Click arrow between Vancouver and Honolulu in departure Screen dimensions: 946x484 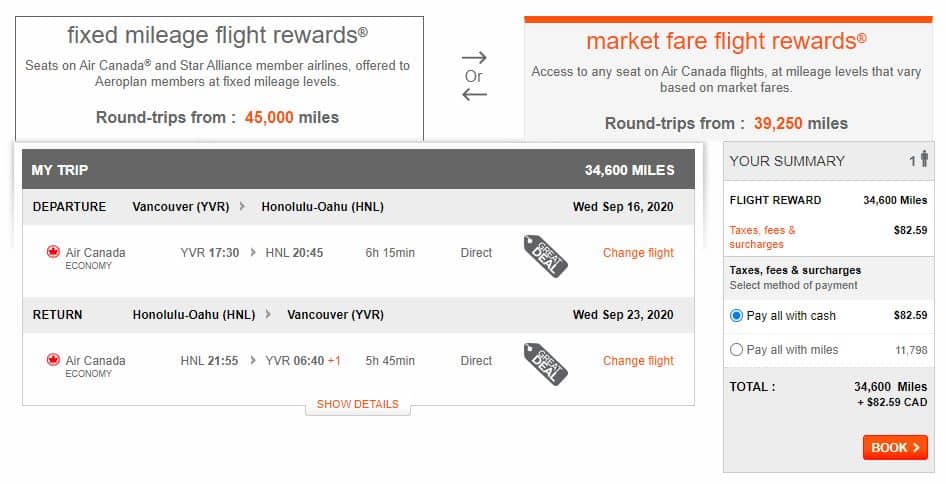(x=241, y=207)
